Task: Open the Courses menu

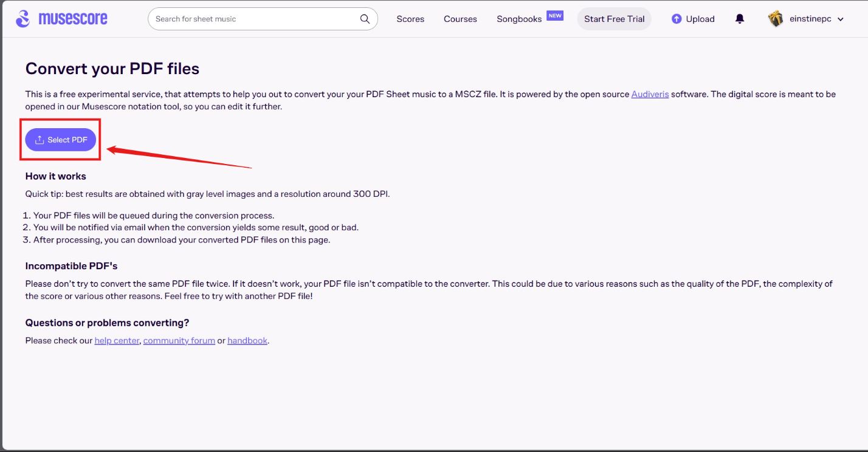Action: 460,19
